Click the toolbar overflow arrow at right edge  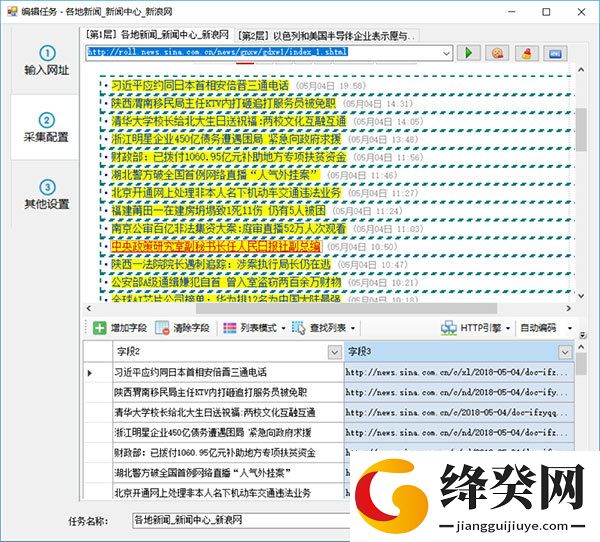pyautogui.click(x=582, y=335)
